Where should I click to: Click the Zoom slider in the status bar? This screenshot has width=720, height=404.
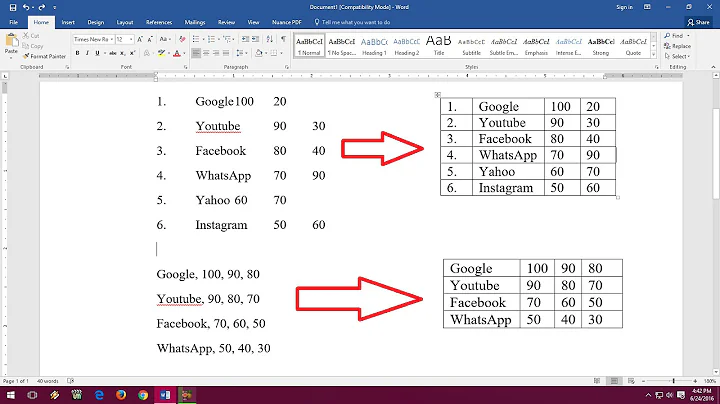674,381
